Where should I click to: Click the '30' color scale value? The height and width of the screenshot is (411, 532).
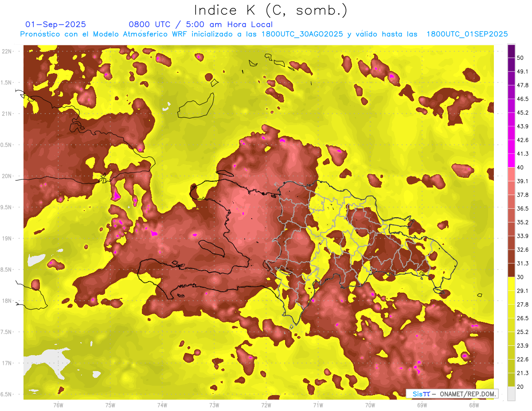[x=520, y=277]
